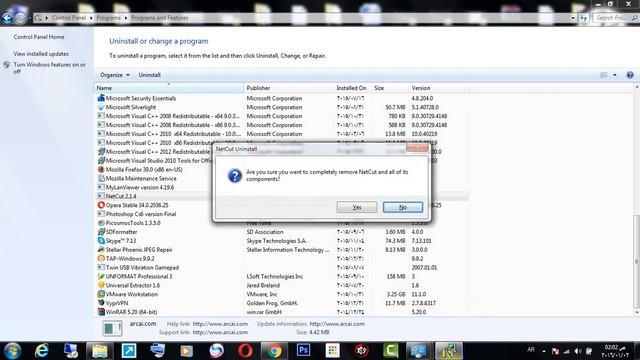Sort programs by Installed On column
Screen dimensions: 640x360
pos(353,88)
